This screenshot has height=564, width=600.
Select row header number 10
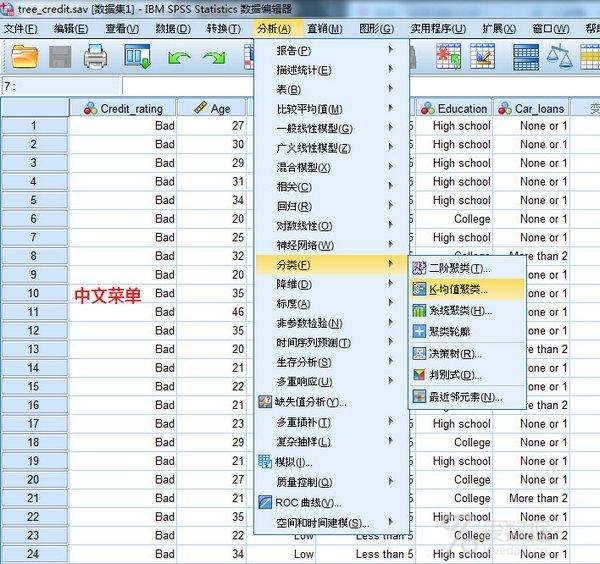click(35, 293)
